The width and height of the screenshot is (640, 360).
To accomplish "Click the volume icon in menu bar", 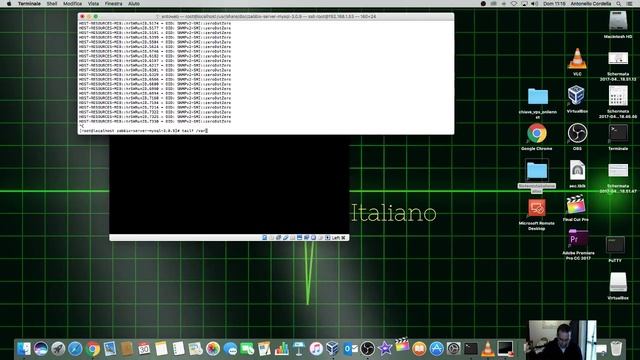I will (534, 4).
